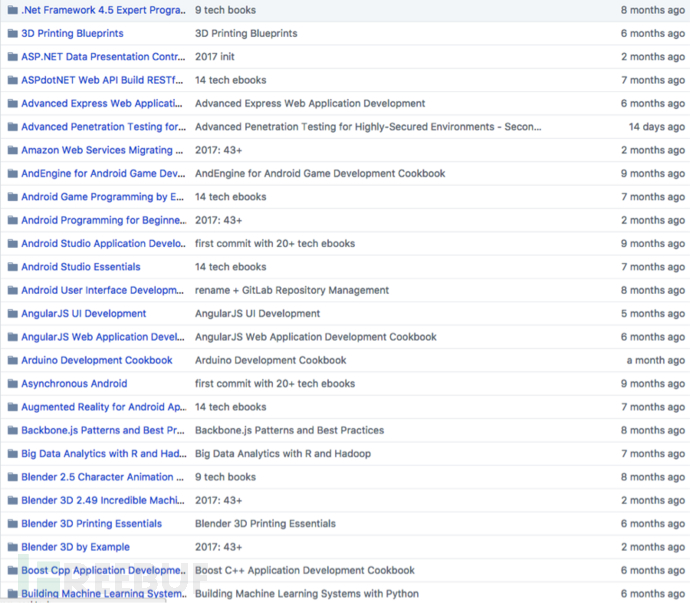This screenshot has height=603, width=690.
Task: Open Advanced Penetration Testing for... folder
Action: tap(103, 127)
